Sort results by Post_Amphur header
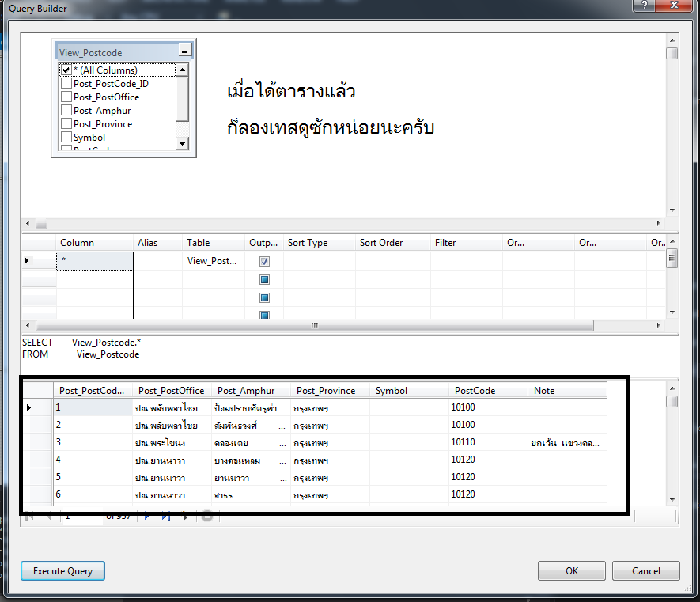Viewport: 700px width, 602px height. (x=252, y=391)
